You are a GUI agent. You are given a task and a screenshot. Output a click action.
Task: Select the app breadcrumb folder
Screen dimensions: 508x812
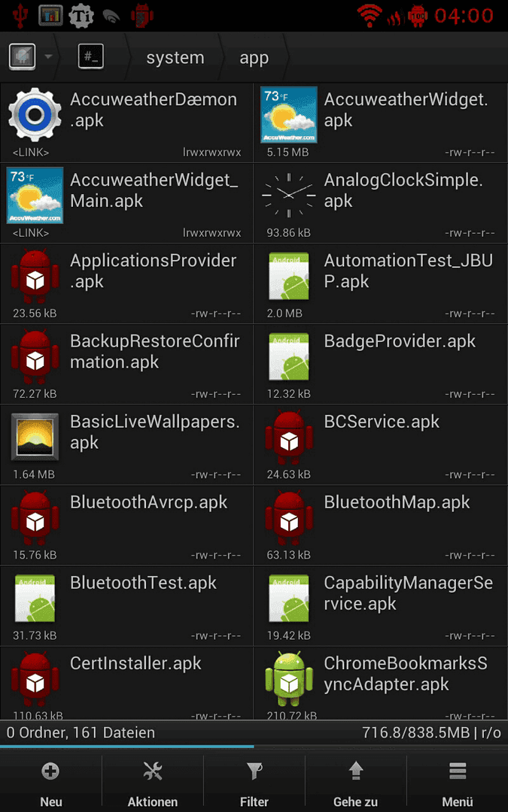[254, 58]
